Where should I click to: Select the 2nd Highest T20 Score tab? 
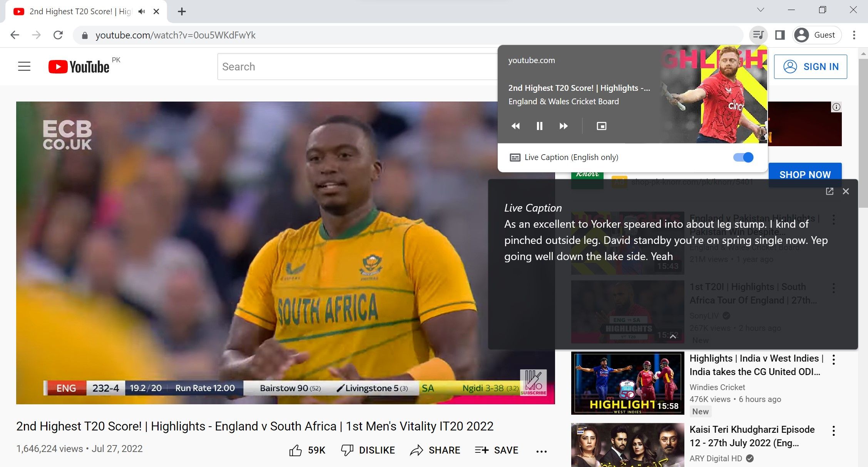(x=86, y=12)
